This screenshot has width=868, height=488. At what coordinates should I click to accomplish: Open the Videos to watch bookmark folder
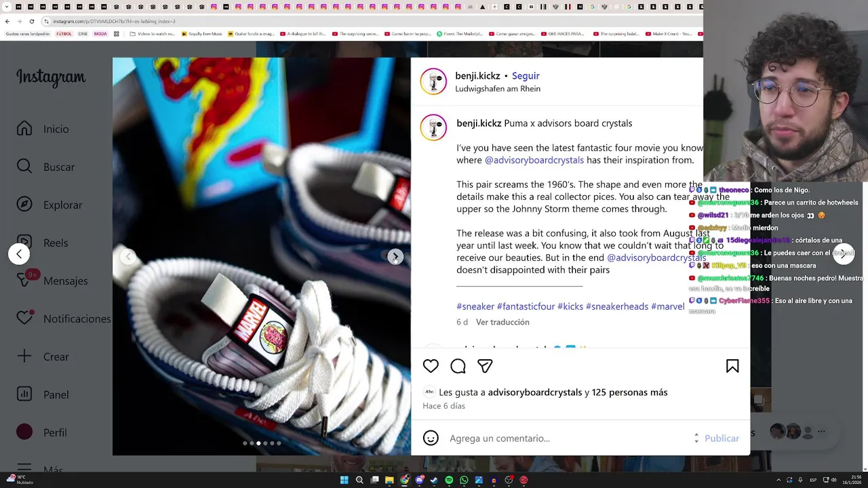152,34
